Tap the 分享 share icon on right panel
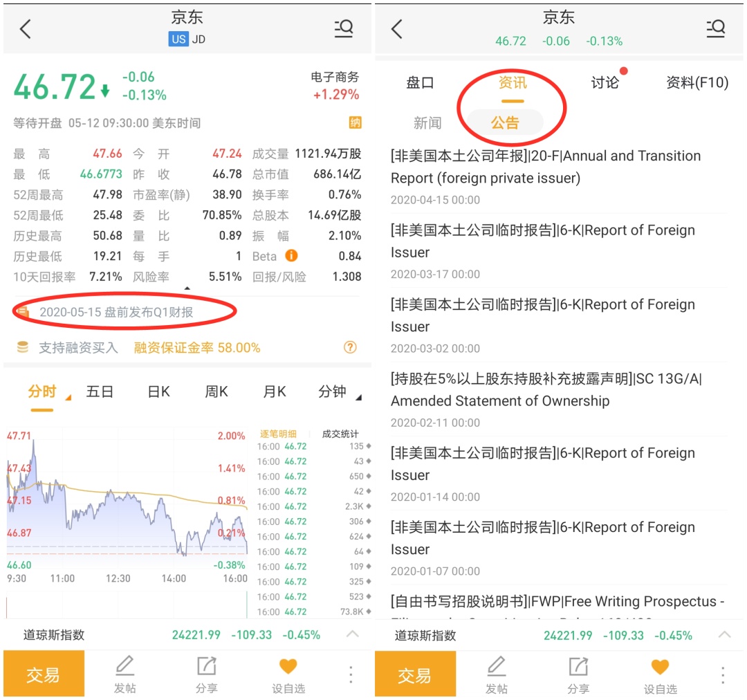The height and width of the screenshot is (700, 747). [578, 674]
